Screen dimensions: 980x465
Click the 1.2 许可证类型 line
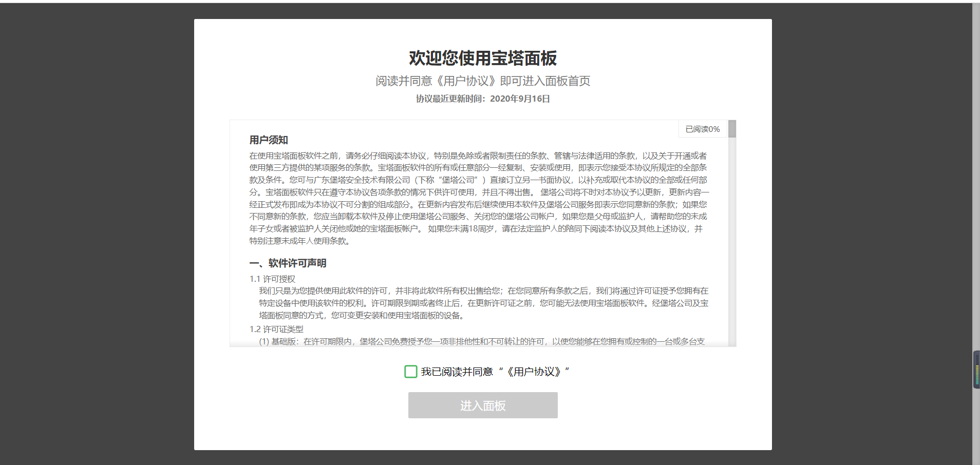tap(276, 329)
